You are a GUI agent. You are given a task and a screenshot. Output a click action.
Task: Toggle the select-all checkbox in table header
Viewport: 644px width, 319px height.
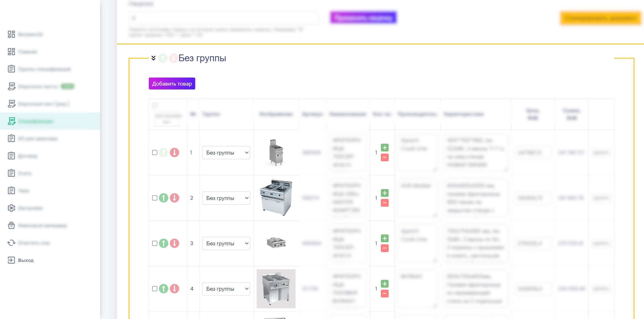(x=155, y=105)
